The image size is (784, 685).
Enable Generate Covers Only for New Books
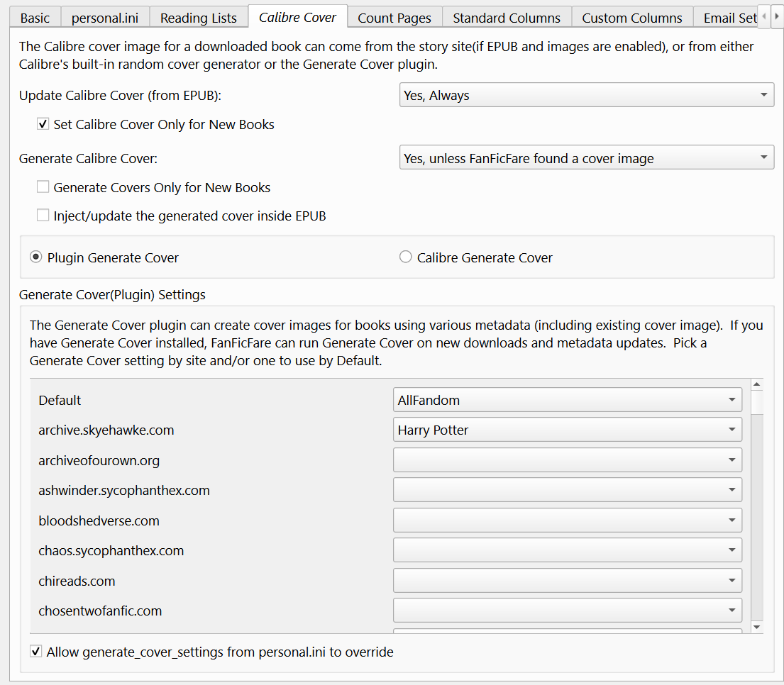pos(43,188)
